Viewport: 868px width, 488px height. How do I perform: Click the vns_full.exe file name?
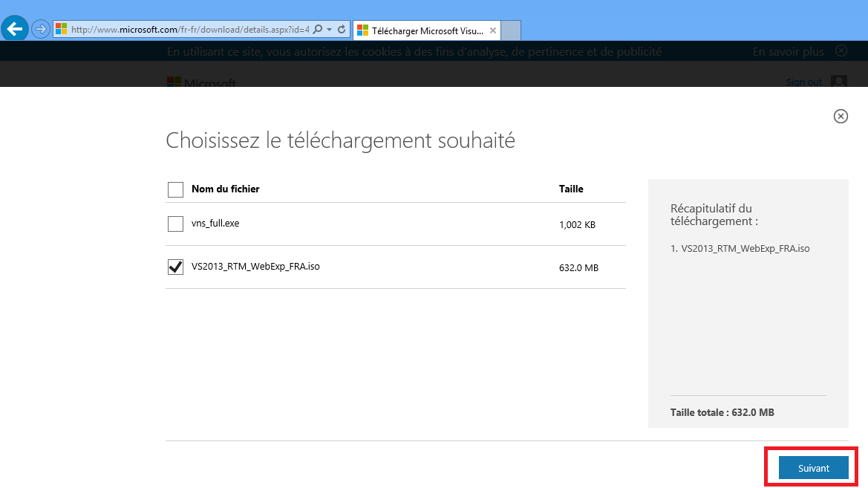(x=215, y=224)
